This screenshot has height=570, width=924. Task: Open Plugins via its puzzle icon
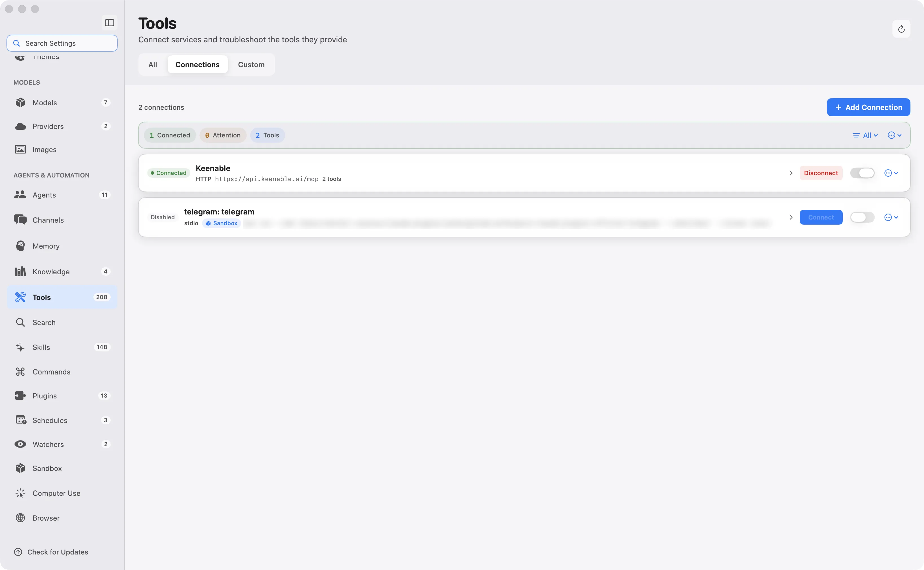click(x=20, y=395)
